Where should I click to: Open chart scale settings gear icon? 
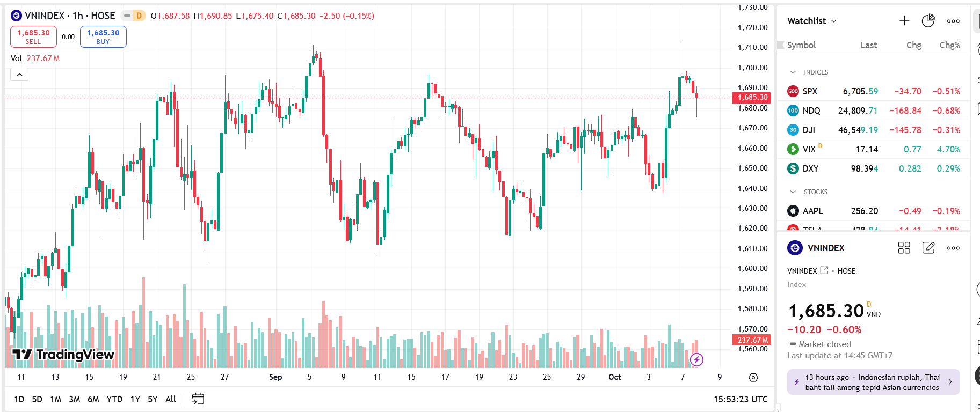(753, 378)
